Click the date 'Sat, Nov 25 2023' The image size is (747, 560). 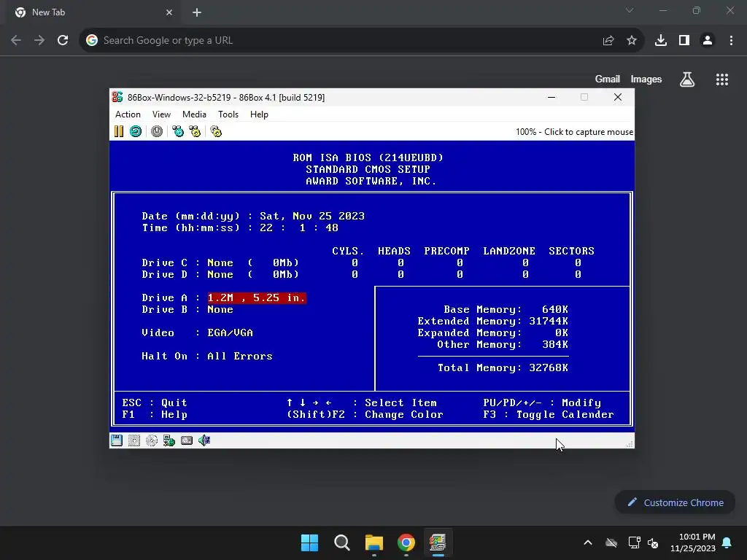(x=312, y=216)
